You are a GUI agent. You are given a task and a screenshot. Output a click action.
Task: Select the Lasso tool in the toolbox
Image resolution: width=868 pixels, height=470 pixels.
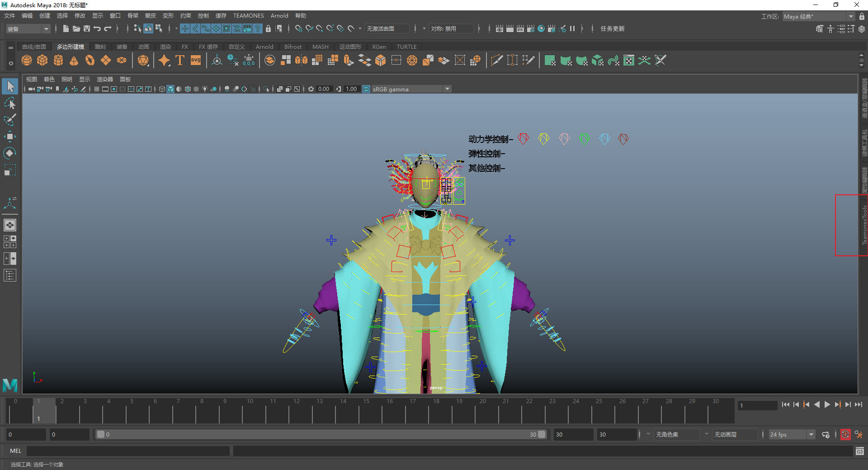[x=10, y=103]
